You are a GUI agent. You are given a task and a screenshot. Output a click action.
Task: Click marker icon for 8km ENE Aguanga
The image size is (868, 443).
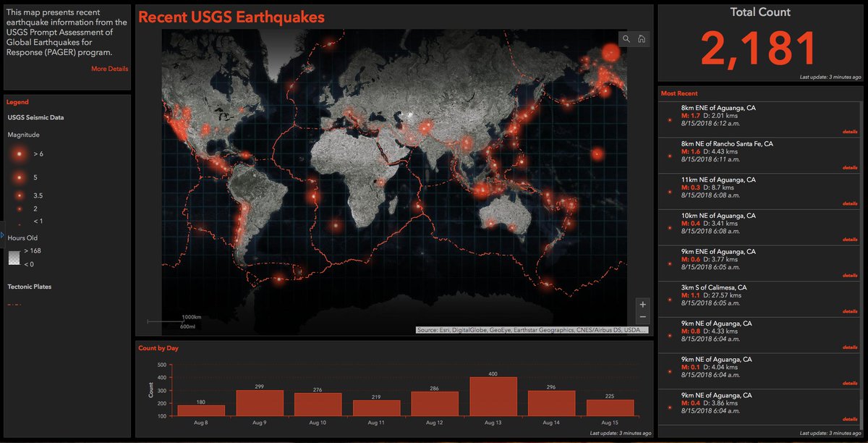[671, 119]
